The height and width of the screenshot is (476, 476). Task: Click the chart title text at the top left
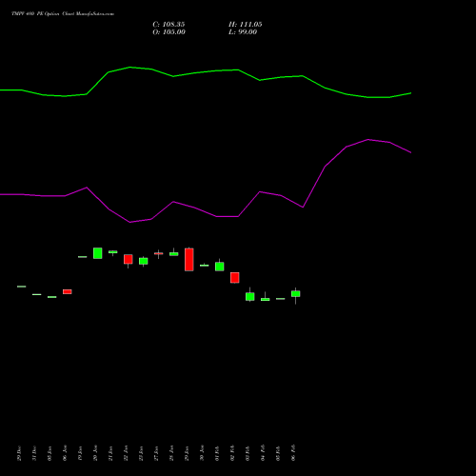[x=63, y=14]
